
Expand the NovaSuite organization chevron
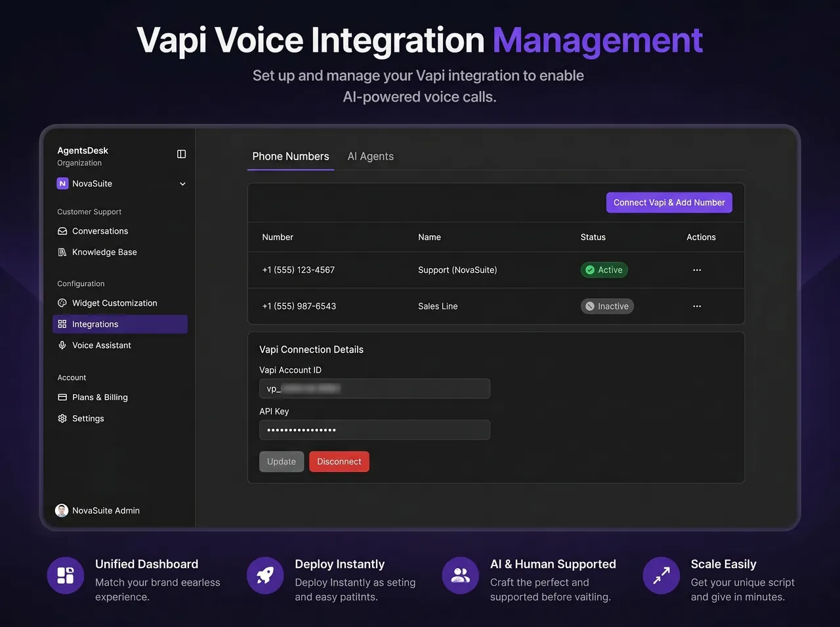point(182,184)
